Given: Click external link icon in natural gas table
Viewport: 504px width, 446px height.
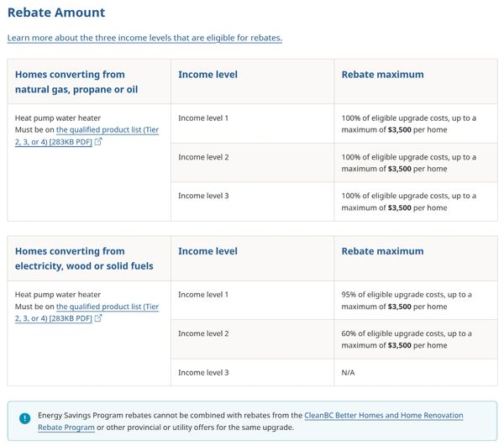Looking at the screenshot, I should (99, 142).
